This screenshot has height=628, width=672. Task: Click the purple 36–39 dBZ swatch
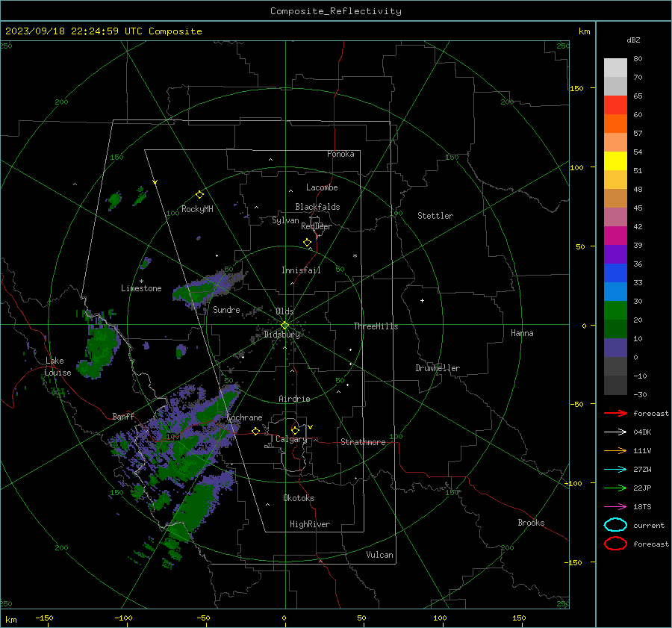615,255
